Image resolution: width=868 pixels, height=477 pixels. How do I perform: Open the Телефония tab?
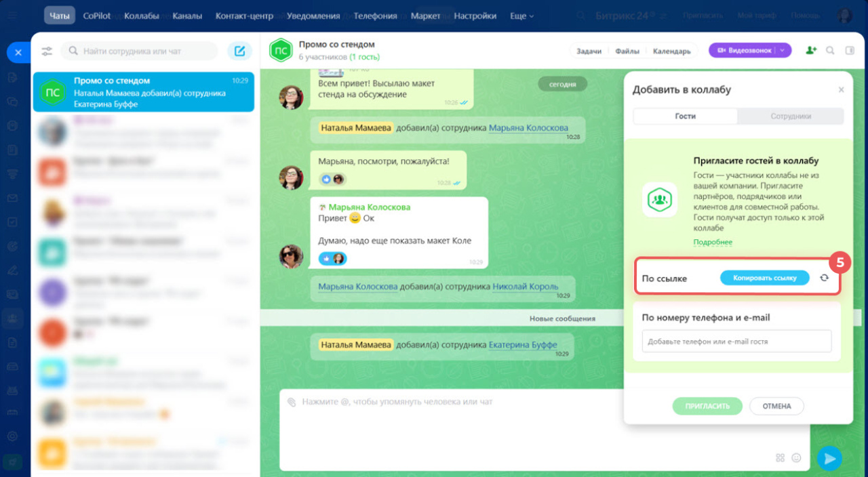[x=376, y=16]
